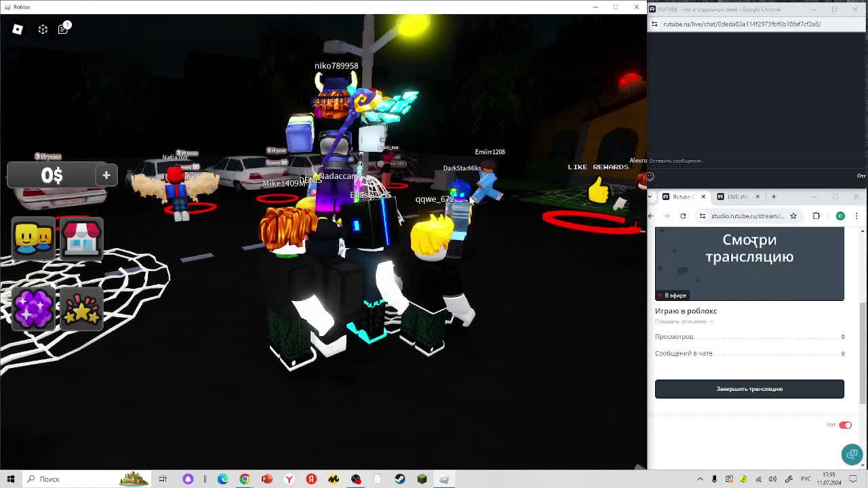
Task: Open Minecraft block icon in taskbar
Action: click(x=422, y=479)
